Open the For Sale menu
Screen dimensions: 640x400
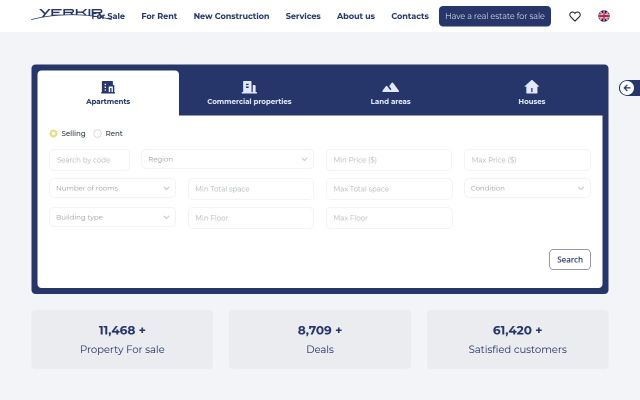(x=108, y=16)
